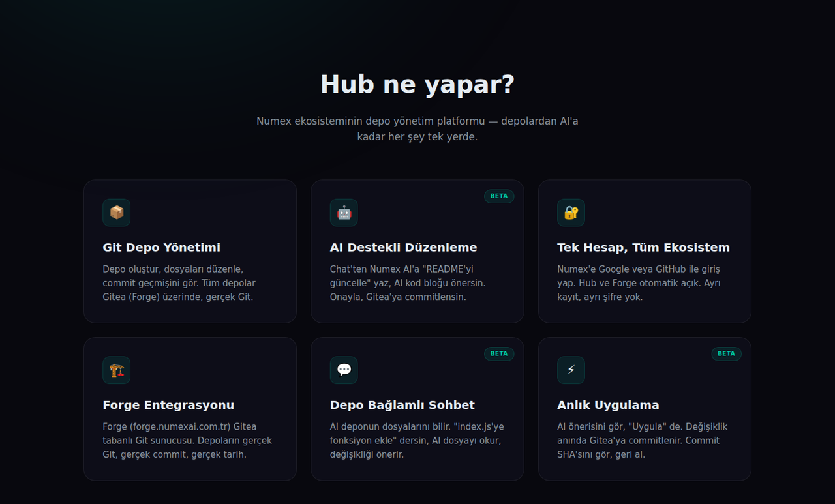Click the crane icon for Forge Entegrasyonu
Viewport: 835px width, 504px height.
point(116,370)
